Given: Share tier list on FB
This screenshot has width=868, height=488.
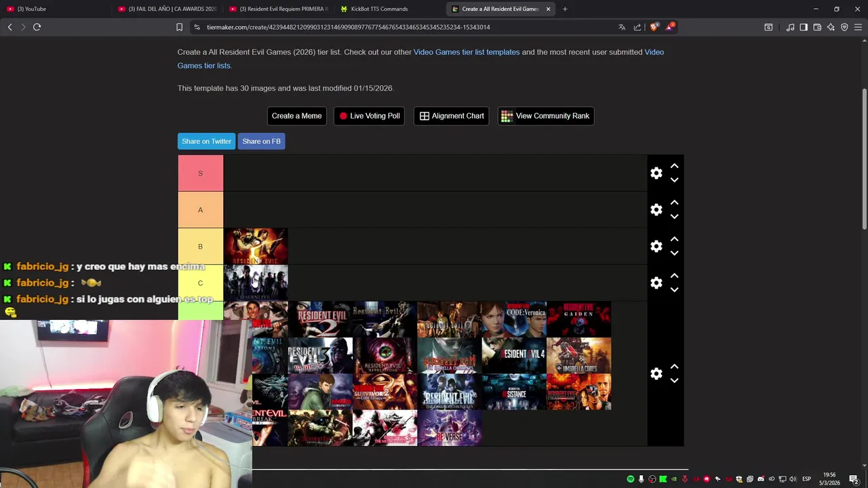Looking at the screenshot, I should (x=261, y=141).
